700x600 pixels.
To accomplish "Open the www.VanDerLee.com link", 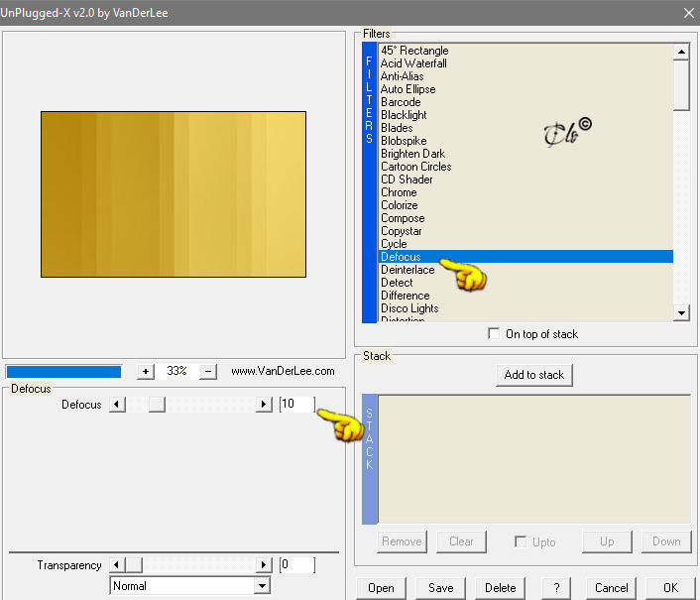I will tap(283, 371).
